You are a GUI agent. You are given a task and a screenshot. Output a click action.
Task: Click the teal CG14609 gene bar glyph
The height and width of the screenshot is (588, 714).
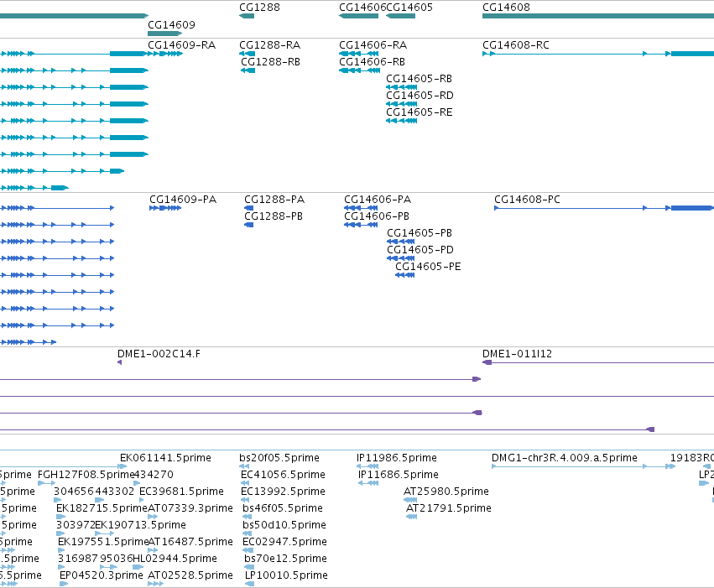pos(164,34)
